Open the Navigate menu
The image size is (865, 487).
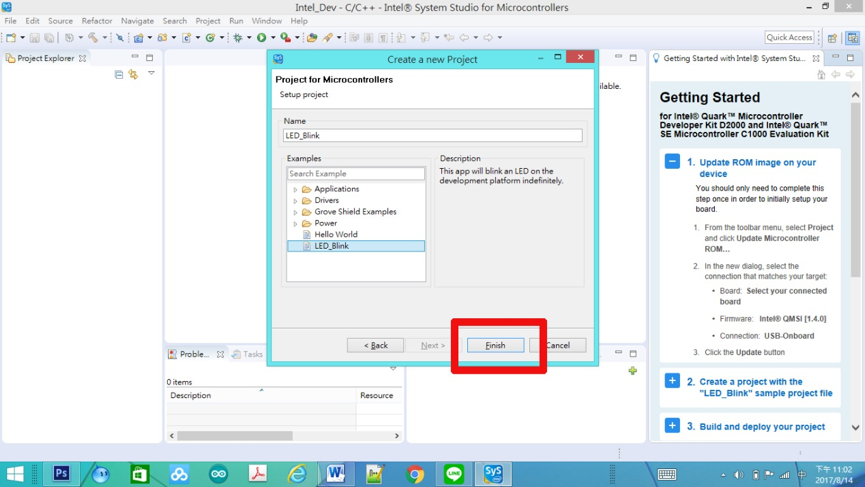[137, 21]
